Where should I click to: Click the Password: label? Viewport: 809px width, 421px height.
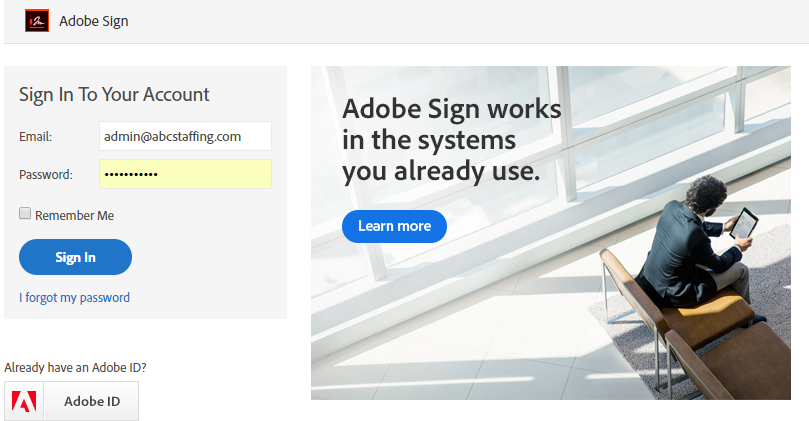(x=46, y=174)
